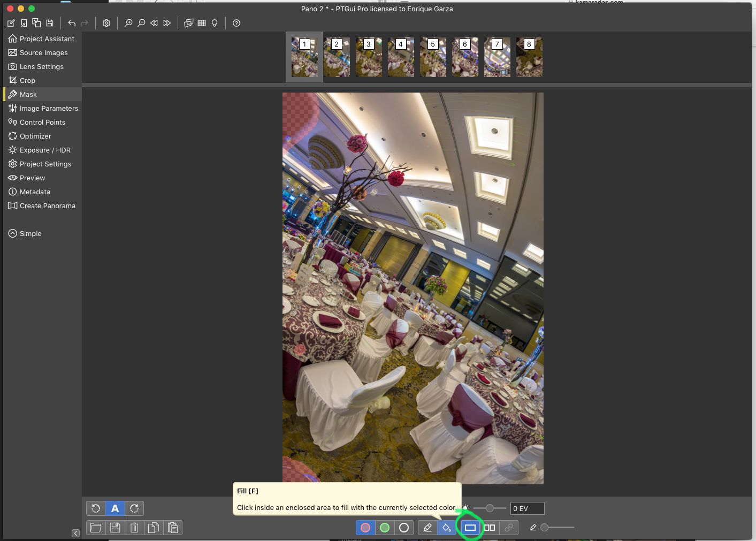
Task: Choose the red mask color
Action: pos(365,528)
